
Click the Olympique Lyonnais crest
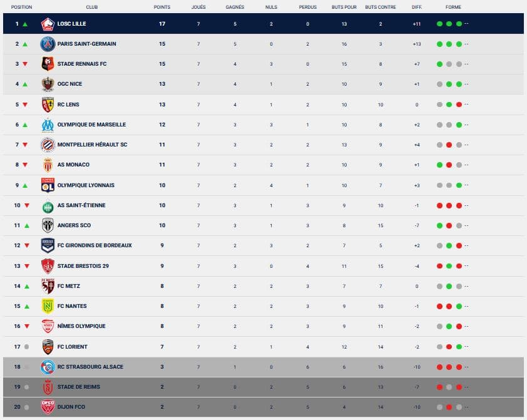click(x=48, y=185)
